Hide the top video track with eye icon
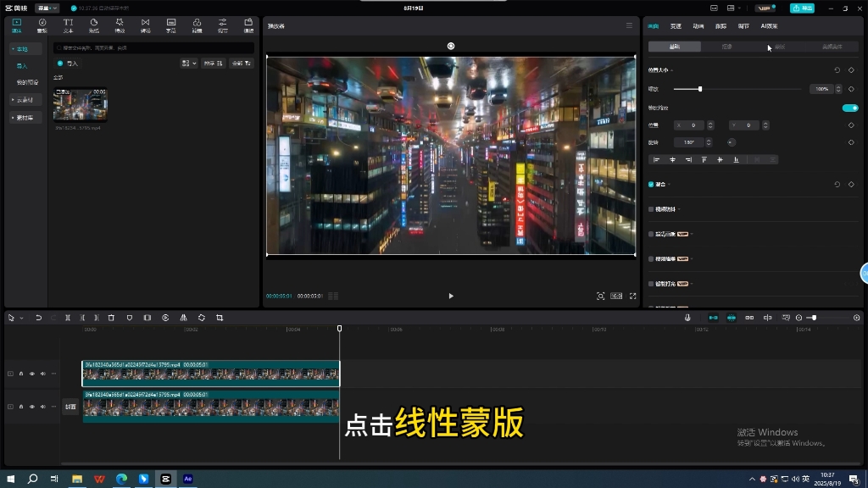 pyautogui.click(x=32, y=374)
